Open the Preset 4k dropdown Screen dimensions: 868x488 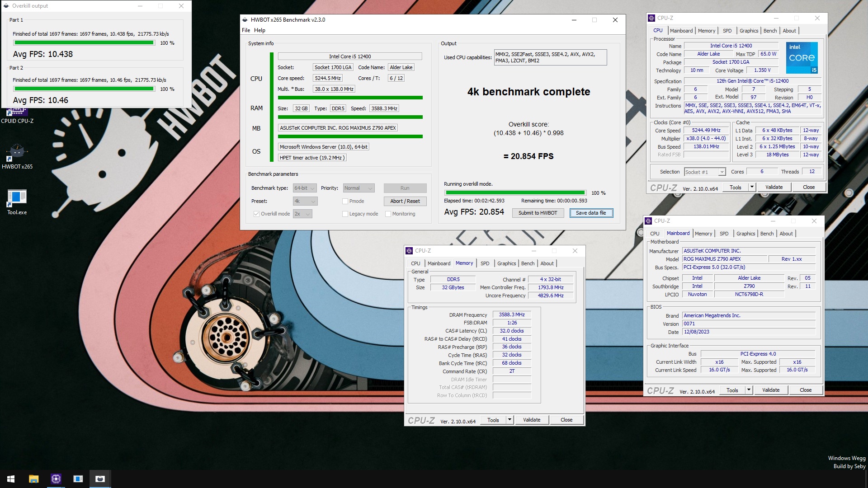tap(305, 202)
